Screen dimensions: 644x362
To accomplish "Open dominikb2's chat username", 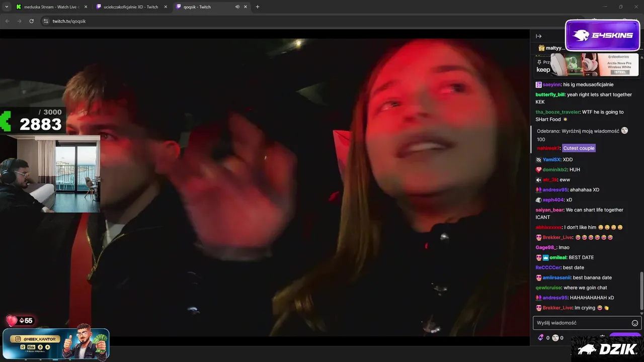I will 555,169.
